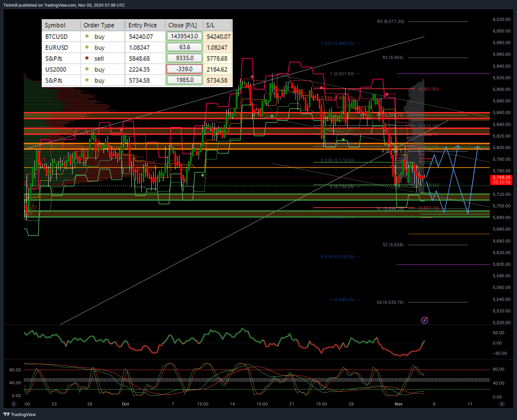Click the Oct date on time axis
The width and height of the screenshot is (517, 420).
pyautogui.click(x=125, y=404)
